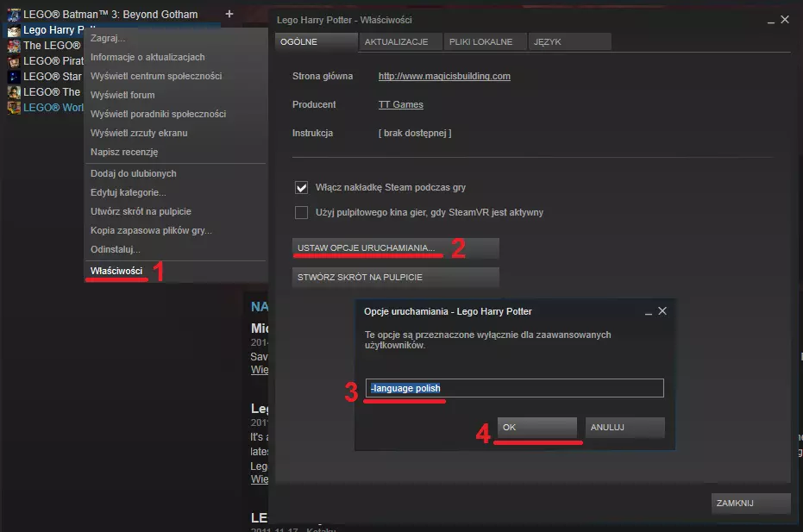Select Edytuj kategorie... entry
The width and height of the screenshot is (803, 532).
tap(176, 192)
